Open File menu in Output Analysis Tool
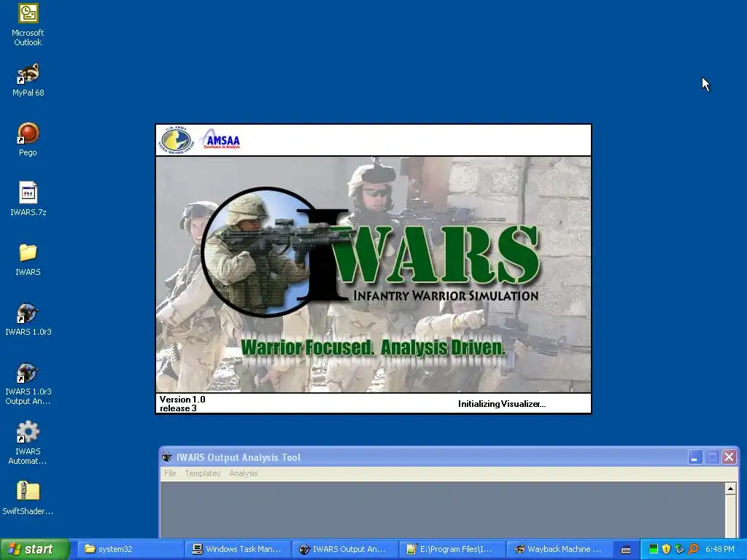Screen dimensions: 747x560 [x=170, y=473]
